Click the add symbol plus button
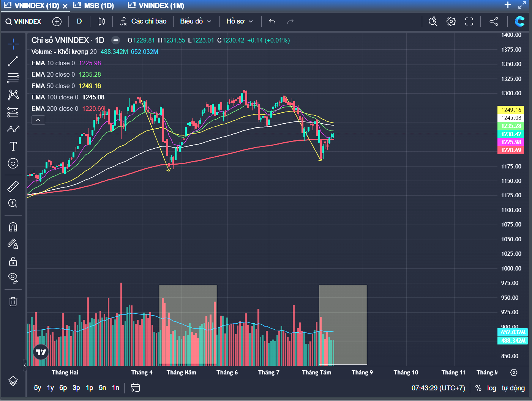The width and height of the screenshot is (532, 401). pyautogui.click(x=57, y=22)
